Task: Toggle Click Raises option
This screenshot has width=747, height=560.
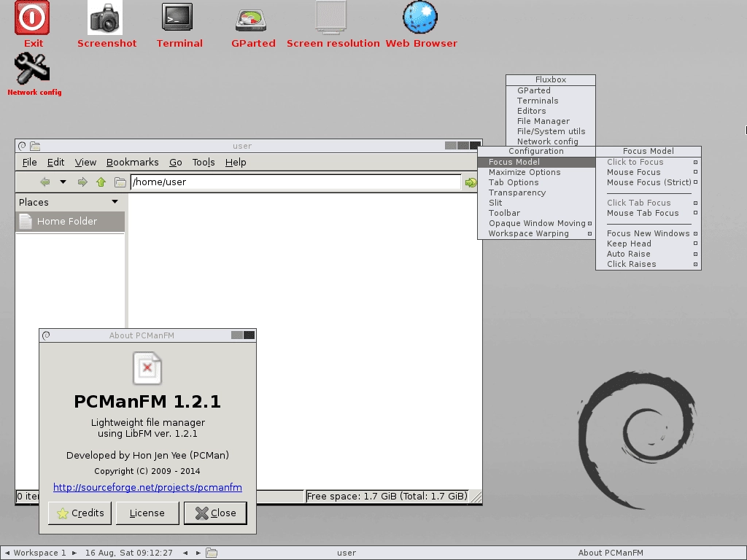Action: coord(649,264)
